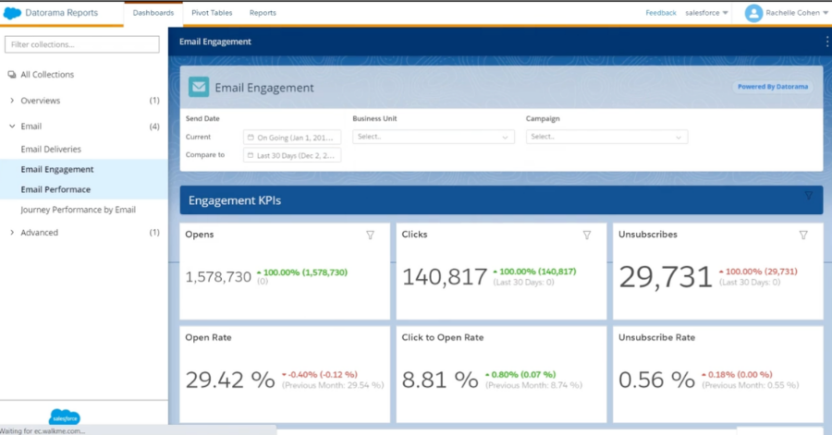Open the Business Unit dropdown
This screenshot has width=832, height=435.
point(433,137)
